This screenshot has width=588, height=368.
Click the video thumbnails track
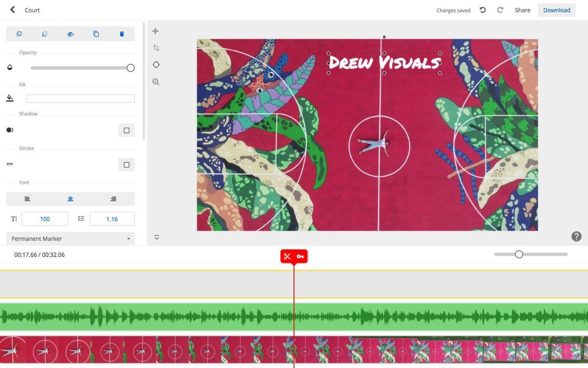pos(294,349)
